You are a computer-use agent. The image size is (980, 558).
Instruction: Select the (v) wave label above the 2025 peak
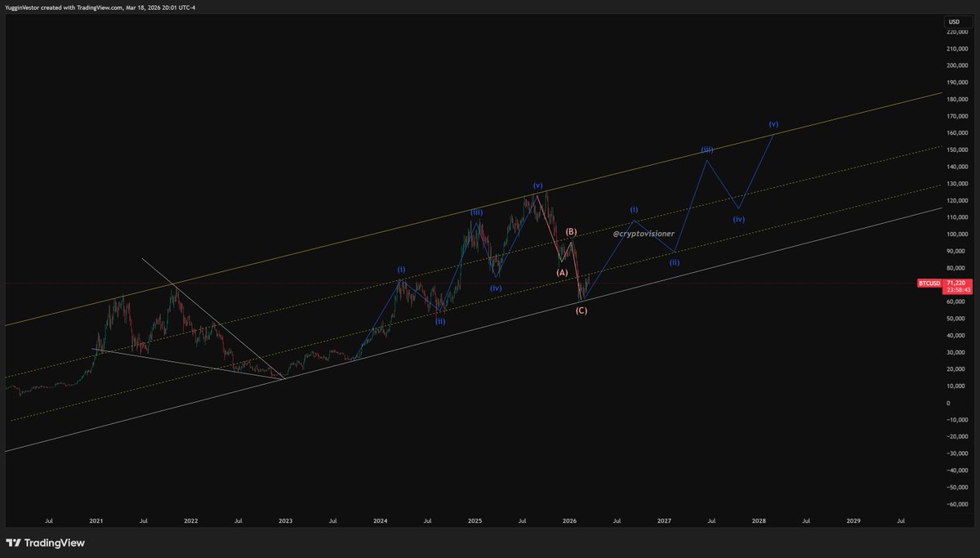click(x=537, y=185)
